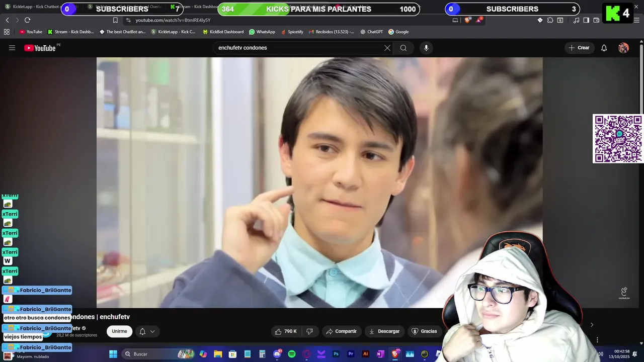The width and height of the screenshot is (644, 362).
Task: Open The best ChatBot bookmark
Action: coord(122,32)
